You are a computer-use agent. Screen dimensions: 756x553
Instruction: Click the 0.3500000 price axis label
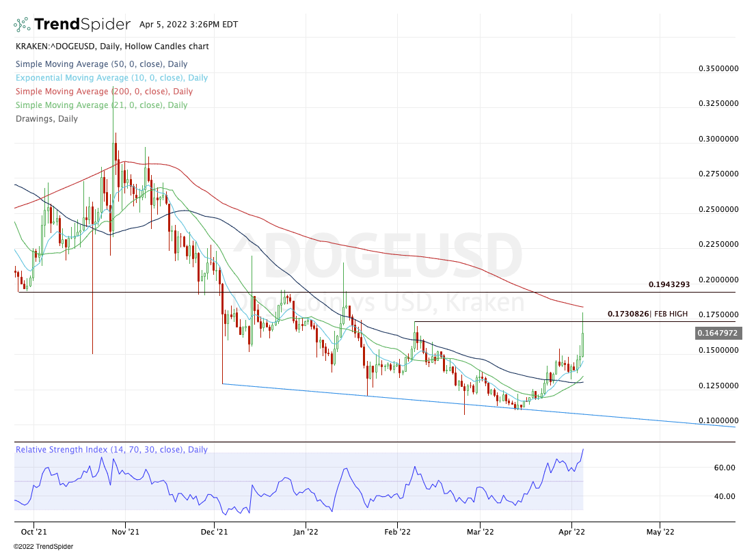[x=718, y=68]
